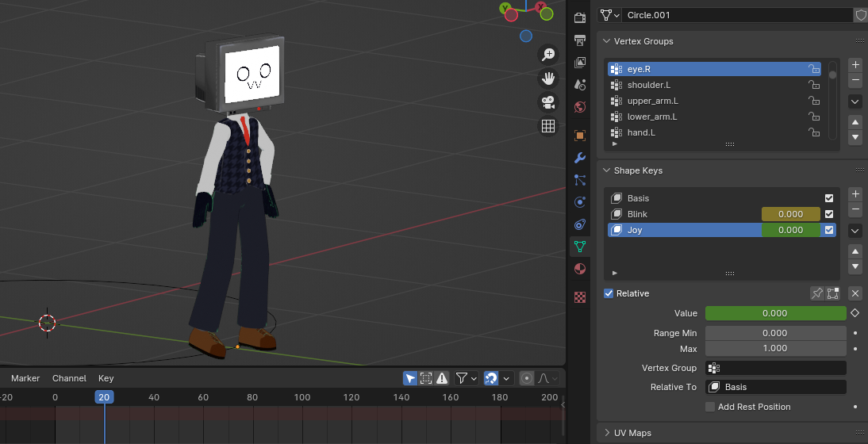Open the Object Constraints tab

(x=579, y=224)
